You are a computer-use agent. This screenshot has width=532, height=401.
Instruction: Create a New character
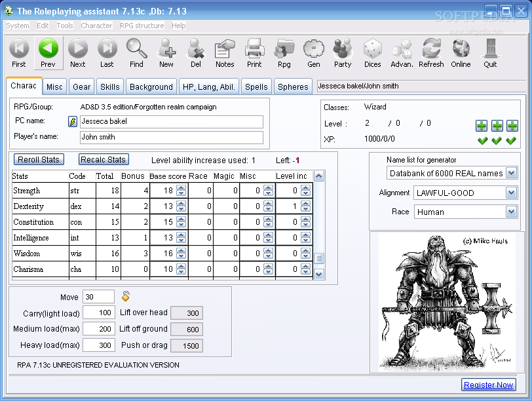pyautogui.click(x=166, y=53)
